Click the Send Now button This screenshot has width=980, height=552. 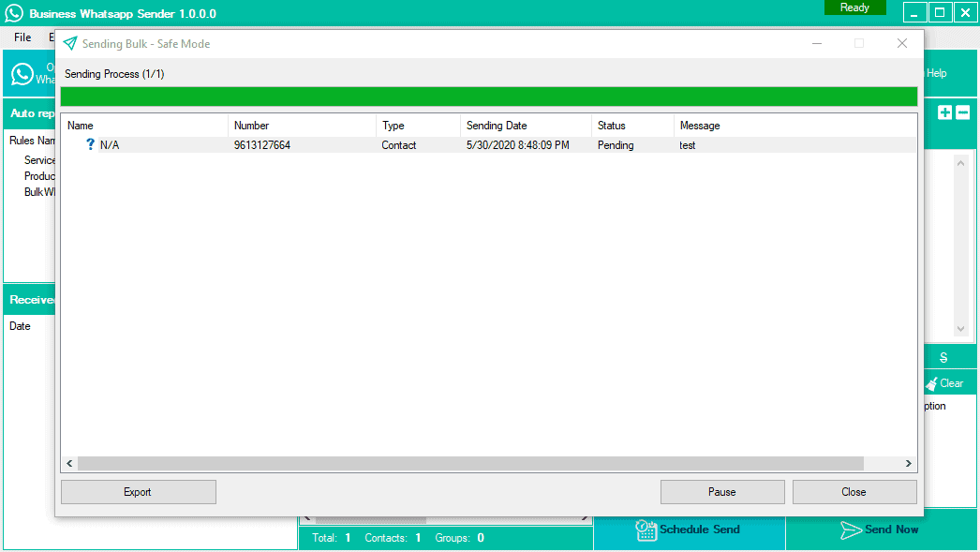(880, 530)
